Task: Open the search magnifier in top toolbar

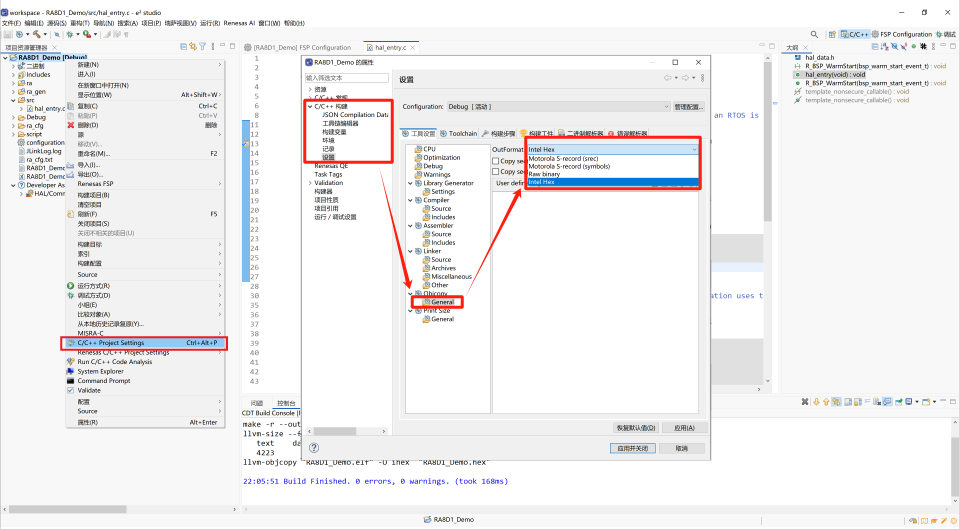Action: pos(814,34)
